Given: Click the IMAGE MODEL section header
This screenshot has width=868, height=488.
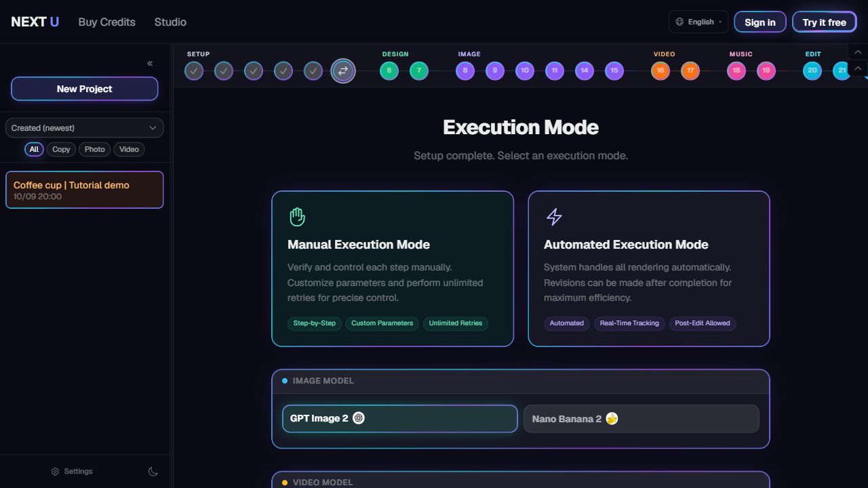Looking at the screenshot, I should (521, 381).
